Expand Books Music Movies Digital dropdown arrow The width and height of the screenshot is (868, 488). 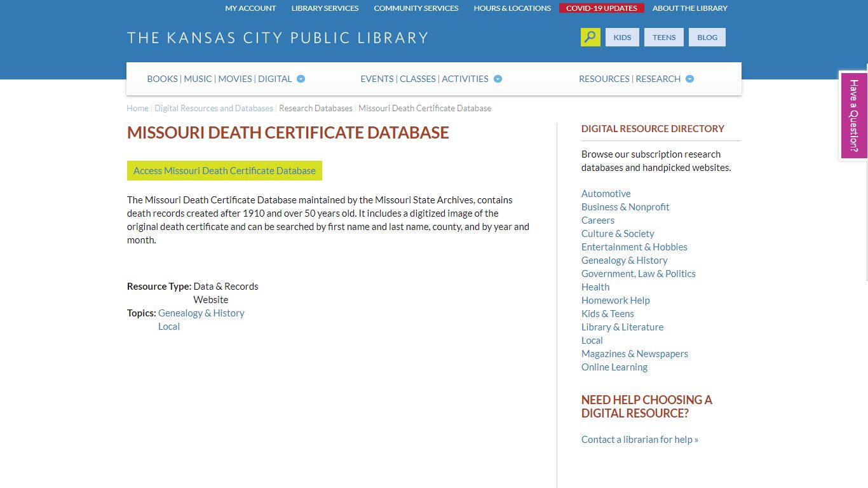pyautogui.click(x=301, y=79)
